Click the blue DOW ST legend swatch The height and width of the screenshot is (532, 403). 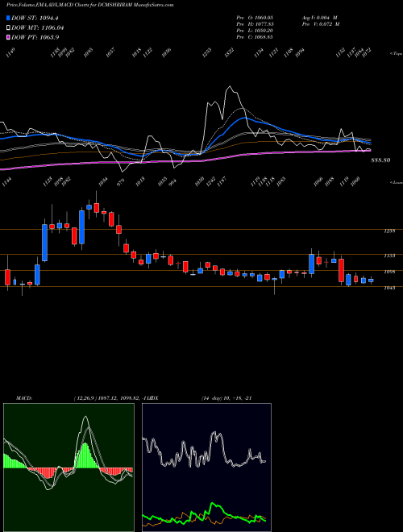click(x=8, y=18)
